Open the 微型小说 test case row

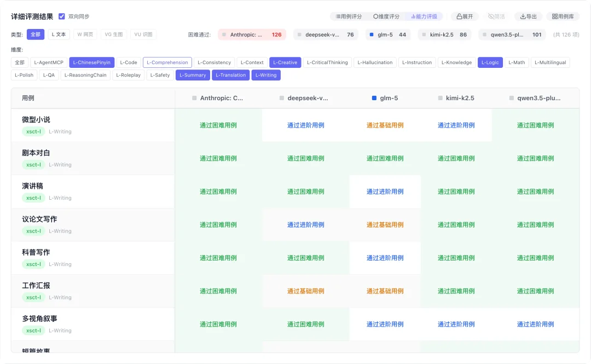tap(36, 120)
